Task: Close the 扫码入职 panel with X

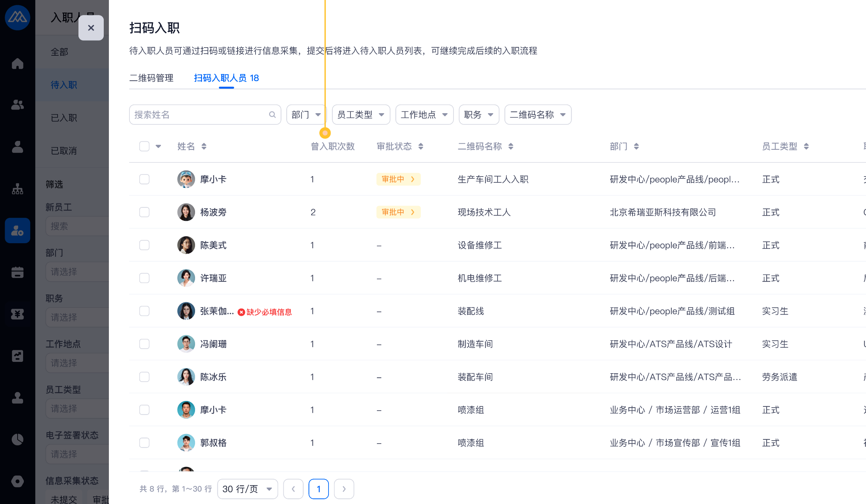Action: pos(91,28)
